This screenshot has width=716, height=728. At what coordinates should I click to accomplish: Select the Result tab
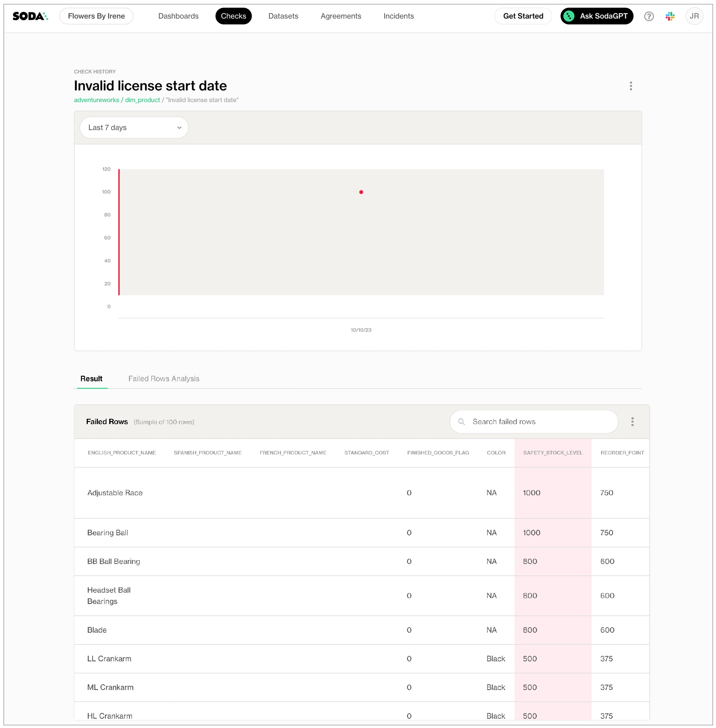pyautogui.click(x=91, y=379)
